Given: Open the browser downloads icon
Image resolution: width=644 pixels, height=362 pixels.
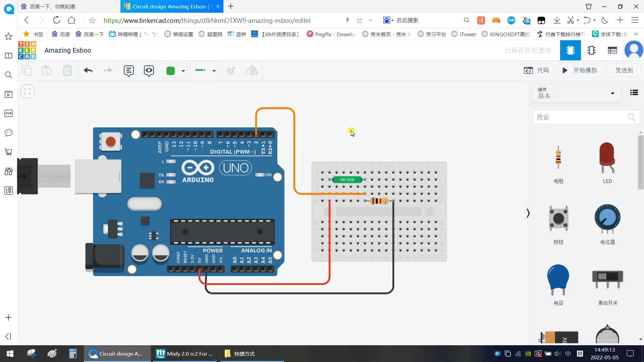Looking at the screenshot, I should click(557, 20).
